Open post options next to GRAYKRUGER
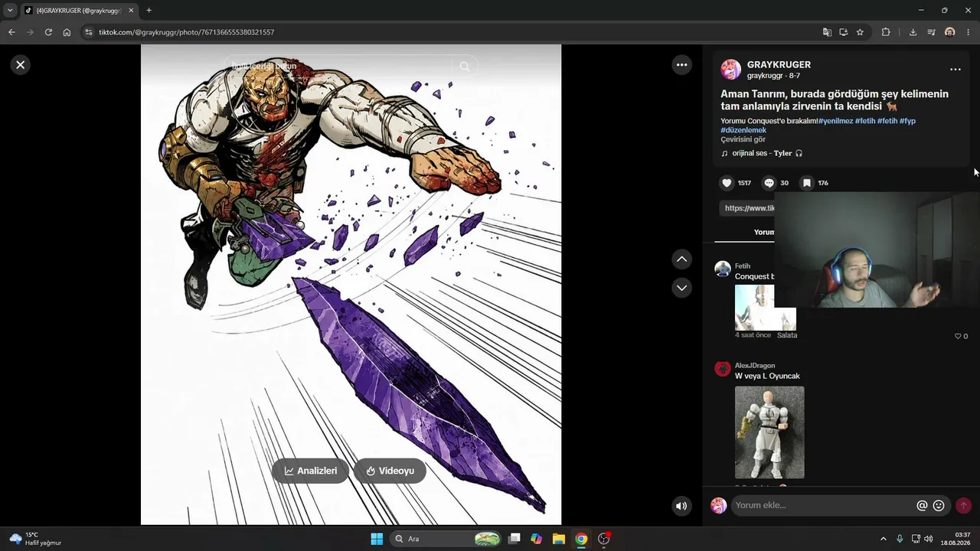 [x=955, y=70]
